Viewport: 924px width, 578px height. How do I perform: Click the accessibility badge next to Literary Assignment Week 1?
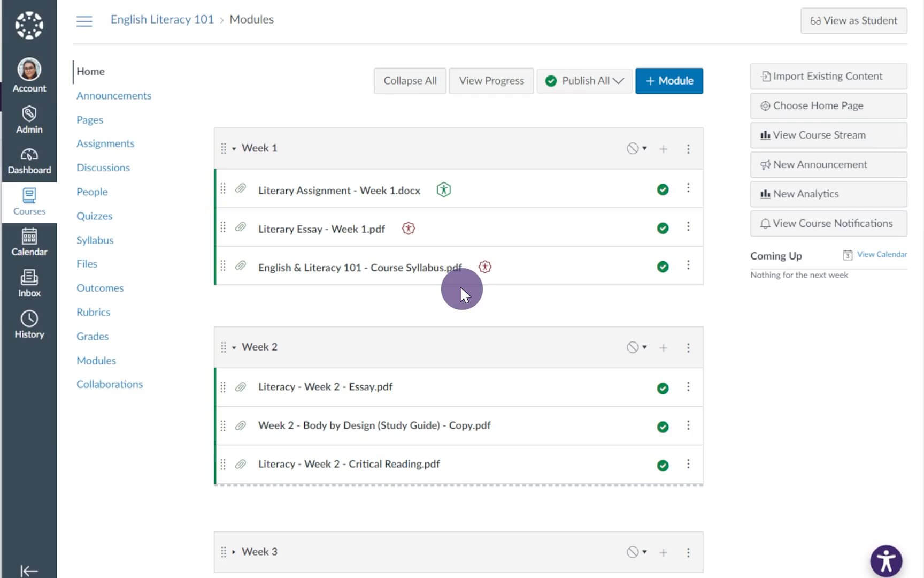click(444, 189)
